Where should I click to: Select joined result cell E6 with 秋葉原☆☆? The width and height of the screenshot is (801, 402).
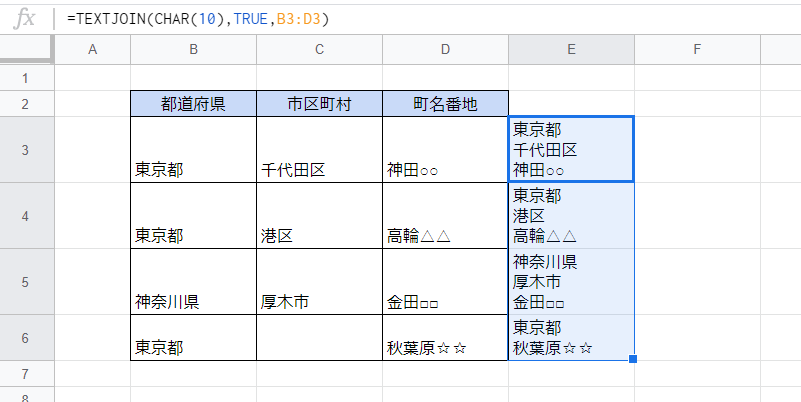click(571, 338)
